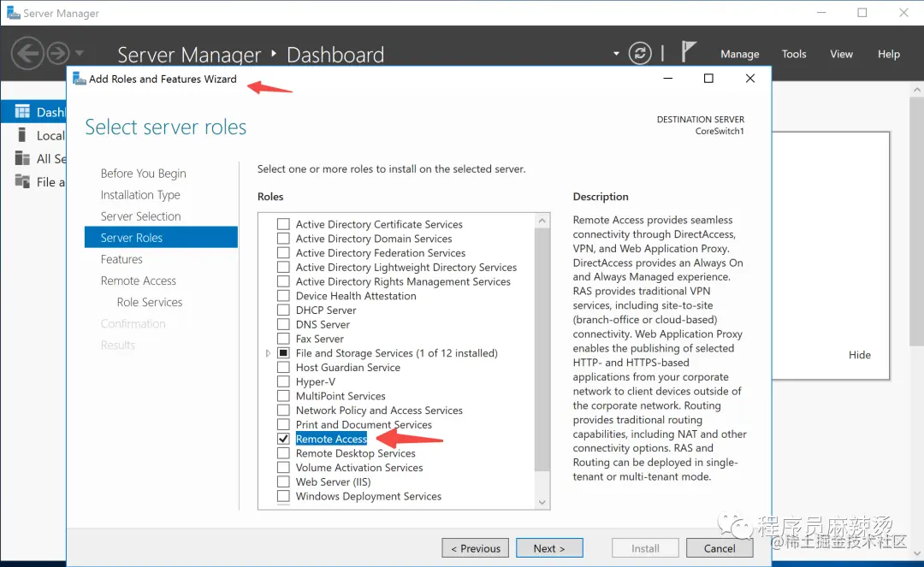The width and height of the screenshot is (924, 567).
Task: Check Host Guardian Service
Action: (283, 368)
